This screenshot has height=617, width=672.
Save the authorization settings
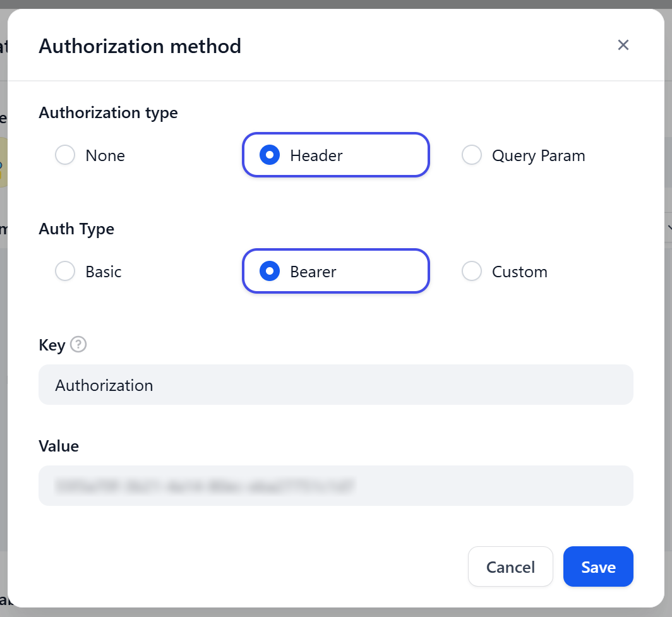click(x=597, y=566)
